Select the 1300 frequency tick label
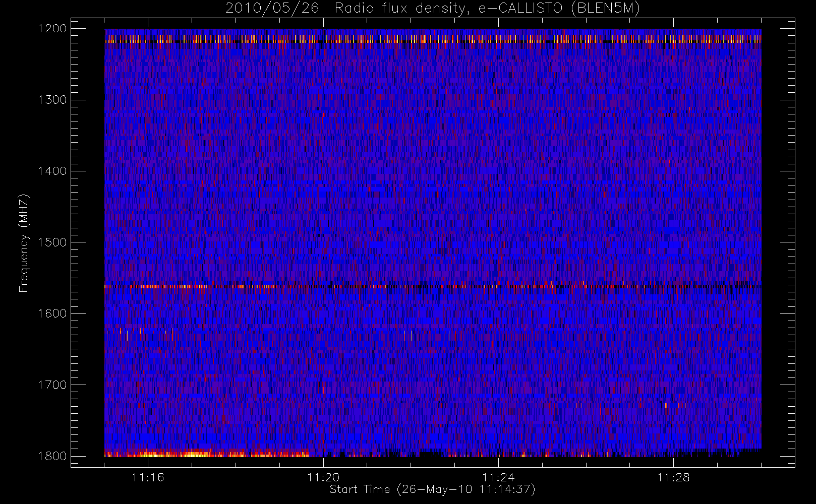 [x=52, y=100]
